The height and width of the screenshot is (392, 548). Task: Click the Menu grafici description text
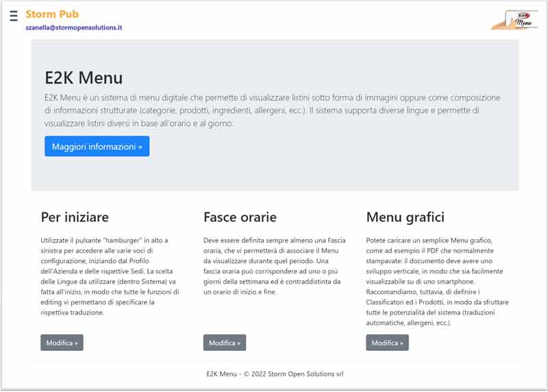pyautogui.click(x=437, y=281)
